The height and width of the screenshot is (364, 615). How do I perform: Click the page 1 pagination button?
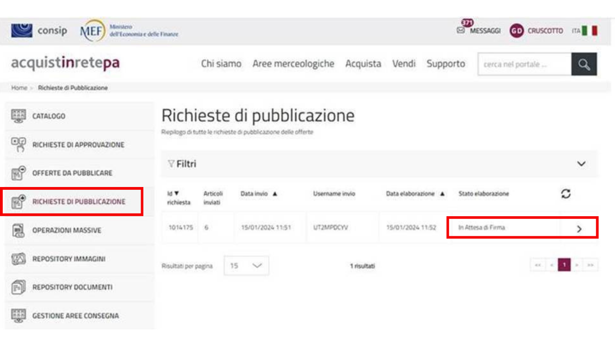[x=564, y=265]
